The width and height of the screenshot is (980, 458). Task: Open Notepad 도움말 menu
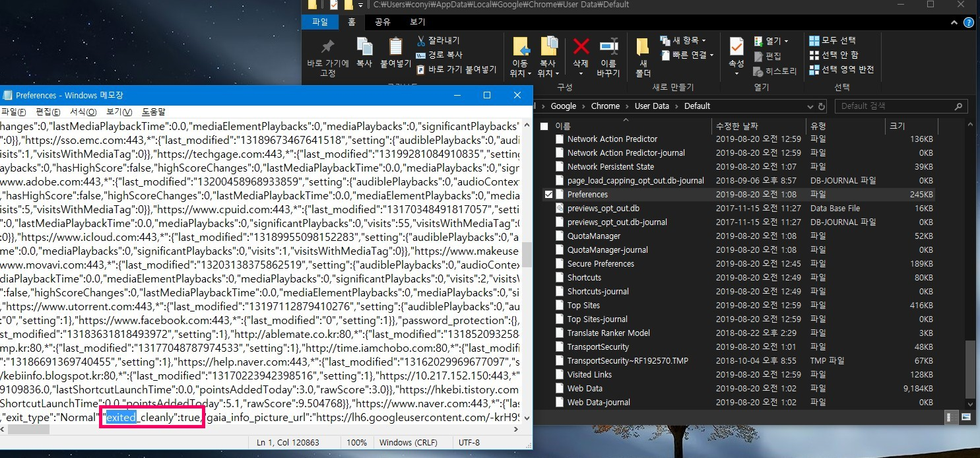(153, 112)
